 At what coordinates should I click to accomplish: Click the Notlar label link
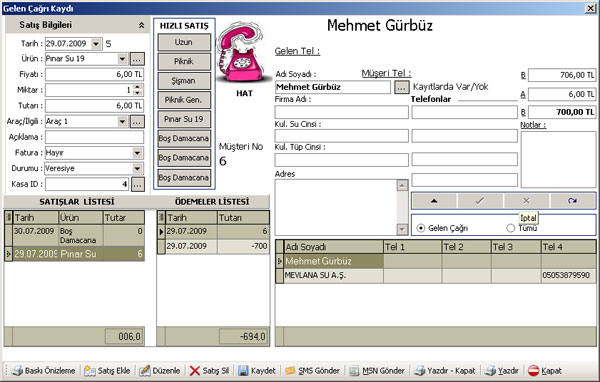tap(533, 125)
